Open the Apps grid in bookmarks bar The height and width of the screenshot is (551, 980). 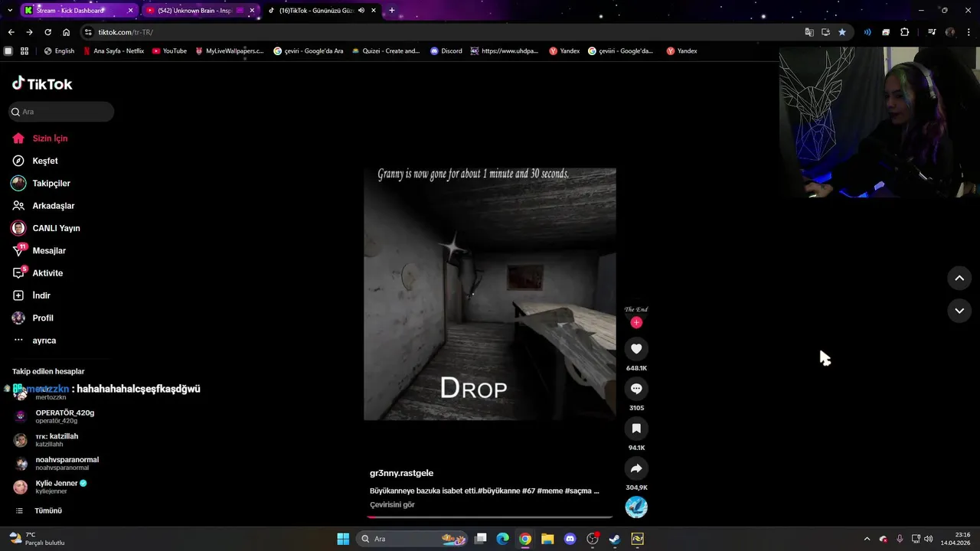coord(24,51)
